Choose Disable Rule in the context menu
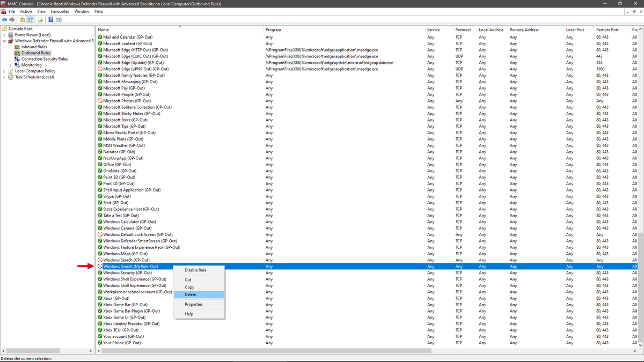The height and width of the screenshot is (362, 644). point(199,270)
